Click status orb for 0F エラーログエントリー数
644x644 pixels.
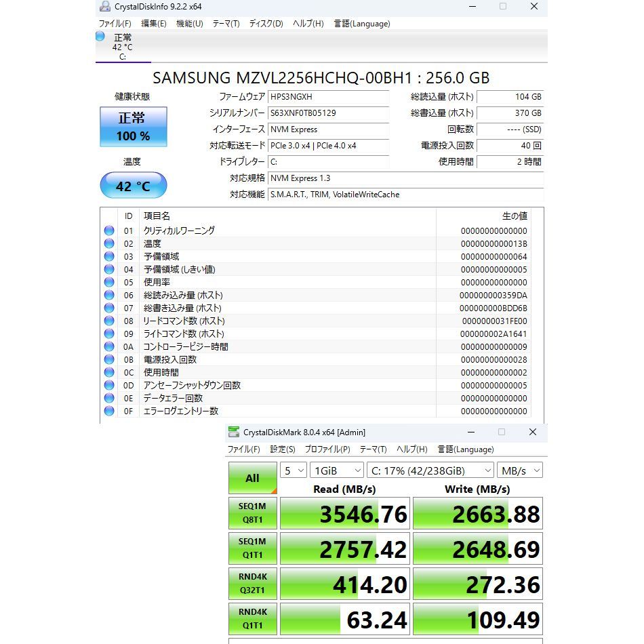(109, 411)
